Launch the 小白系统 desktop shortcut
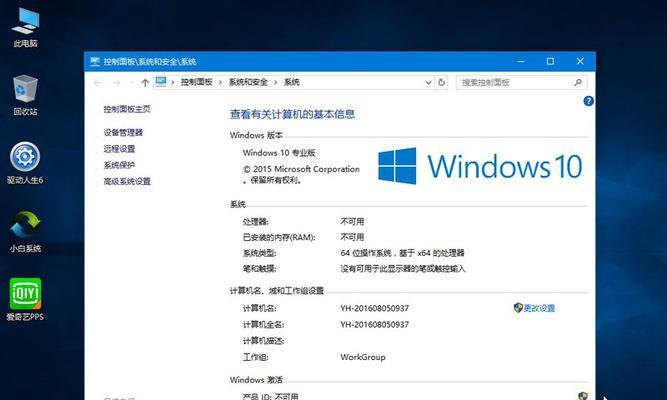667x400 pixels. pos(25,231)
